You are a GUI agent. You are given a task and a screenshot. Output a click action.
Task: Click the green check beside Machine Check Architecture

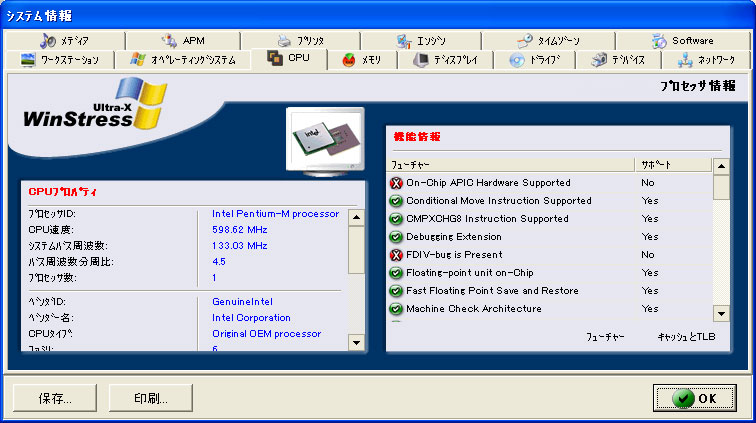coord(397,309)
